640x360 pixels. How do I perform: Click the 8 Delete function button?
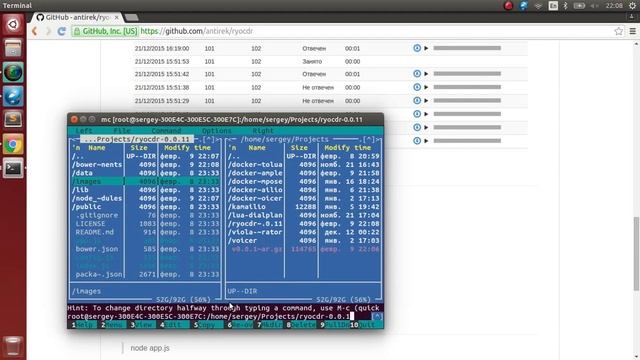[302, 325]
